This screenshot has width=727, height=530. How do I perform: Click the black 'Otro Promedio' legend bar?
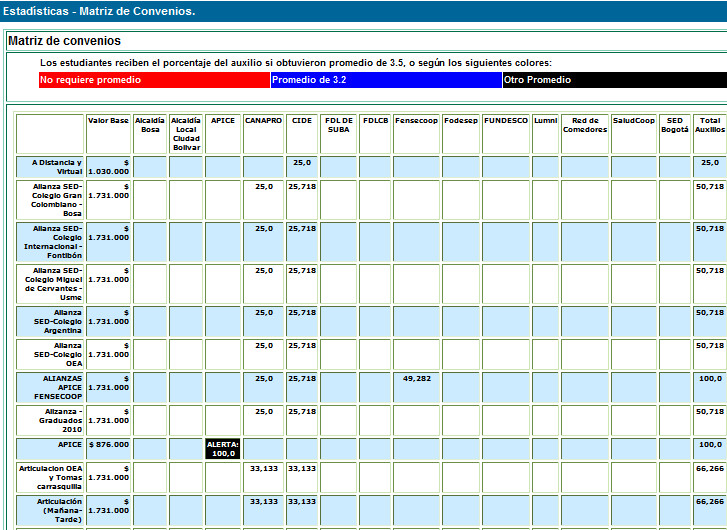pyautogui.click(x=615, y=80)
